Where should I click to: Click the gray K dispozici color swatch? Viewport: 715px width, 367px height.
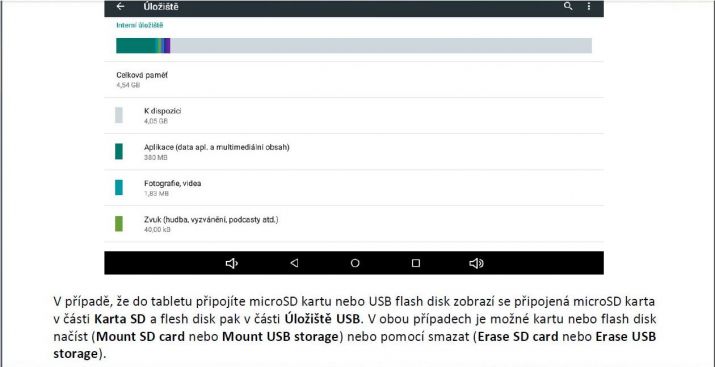coord(119,115)
